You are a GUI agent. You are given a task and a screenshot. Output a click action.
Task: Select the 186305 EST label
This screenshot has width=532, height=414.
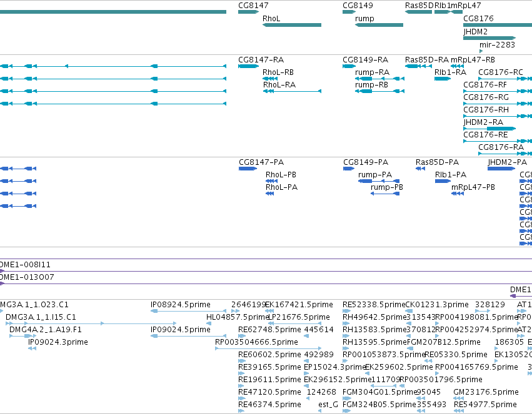pyautogui.click(x=509, y=342)
